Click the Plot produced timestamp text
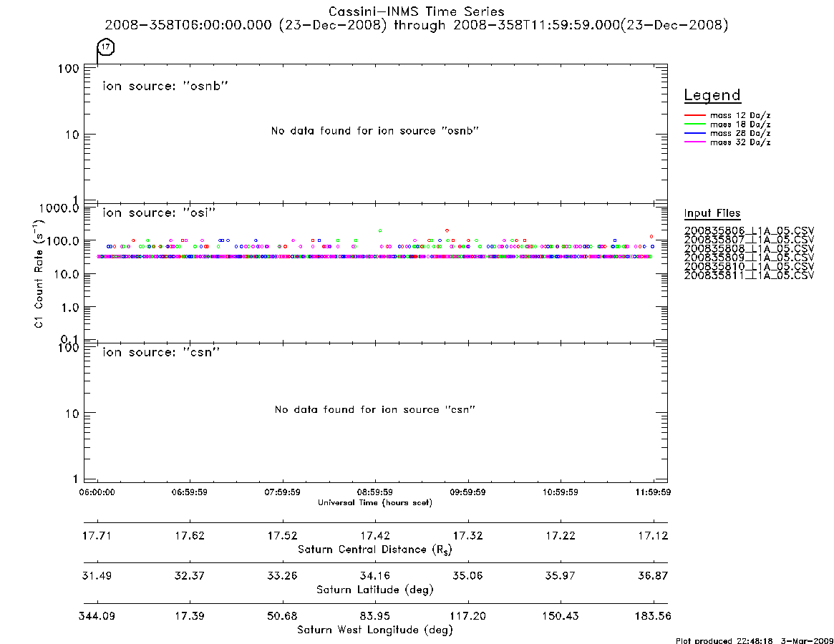Screen dimensions: 834x644 pos(755,640)
